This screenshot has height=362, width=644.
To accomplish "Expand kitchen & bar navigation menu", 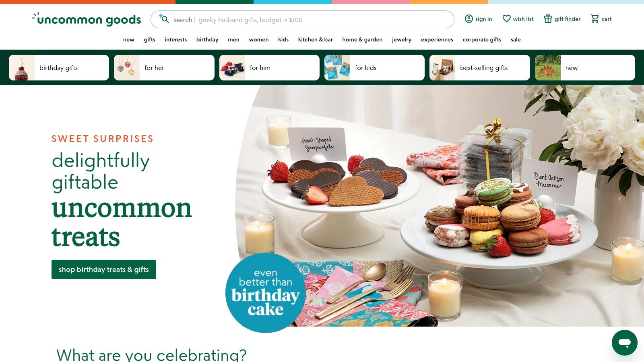I will point(316,39).
